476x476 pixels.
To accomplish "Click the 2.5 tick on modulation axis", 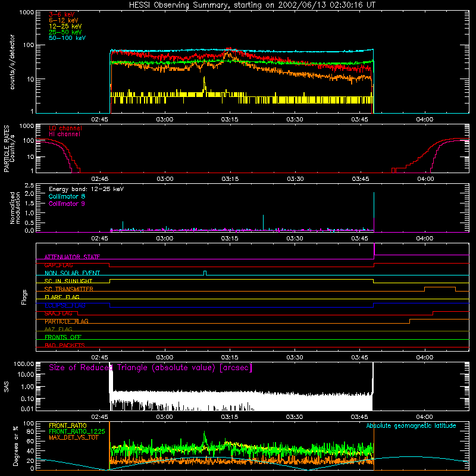I will pos(29,186).
